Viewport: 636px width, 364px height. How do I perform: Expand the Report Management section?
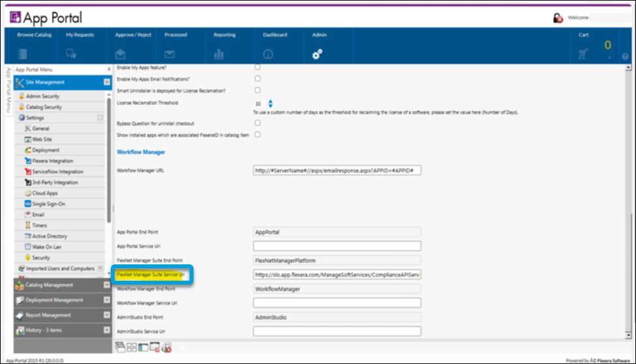click(107, 315)
